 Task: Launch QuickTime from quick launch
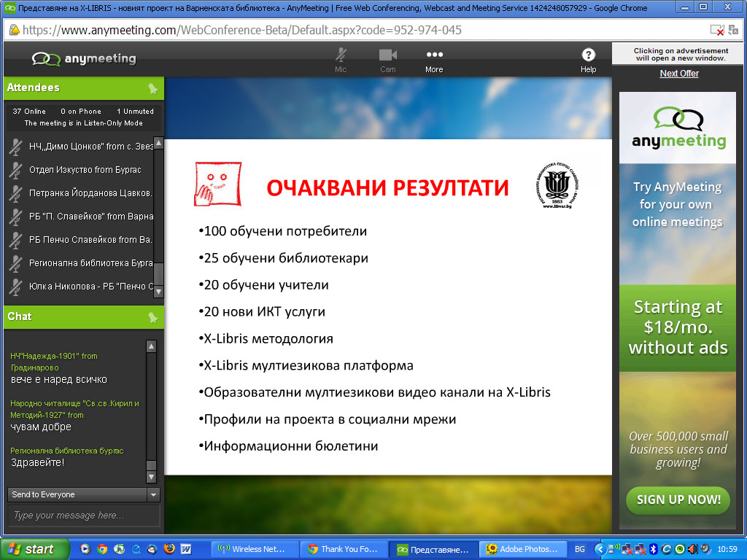click(136, 549)
